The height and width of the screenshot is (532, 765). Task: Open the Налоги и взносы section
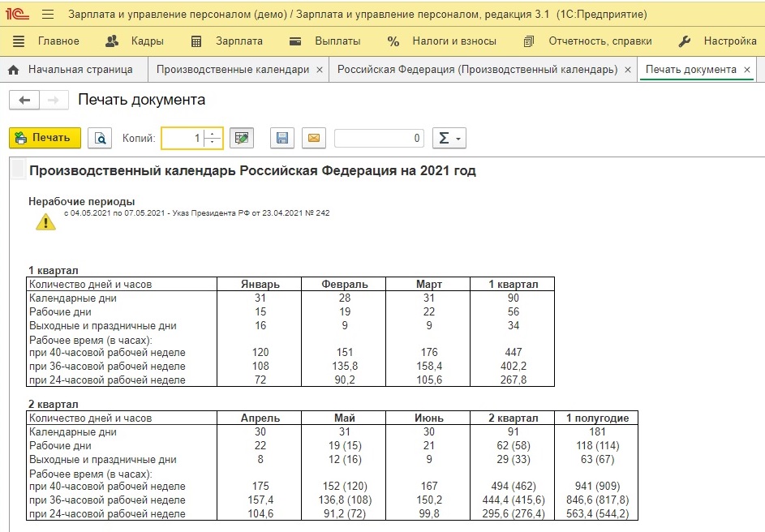(441, 41)
